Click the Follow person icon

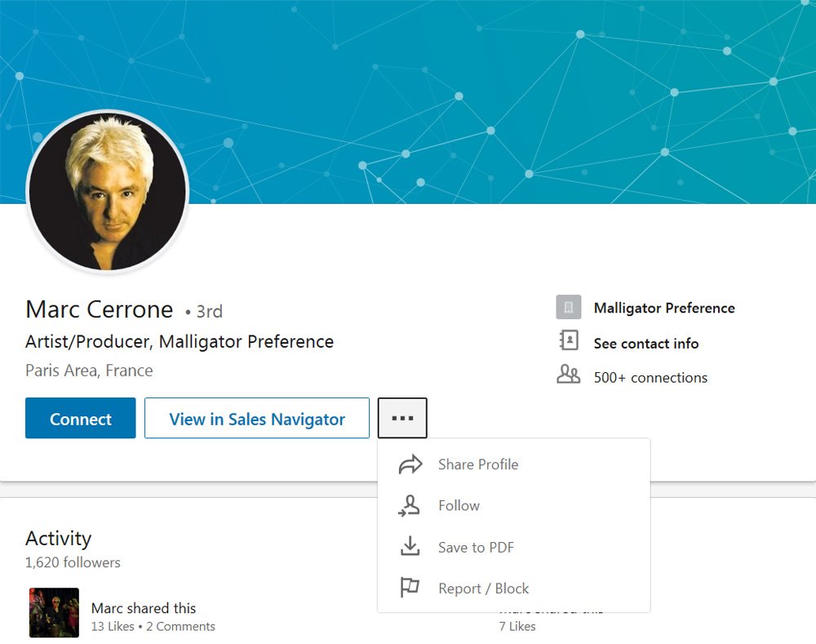coord(409,505)
